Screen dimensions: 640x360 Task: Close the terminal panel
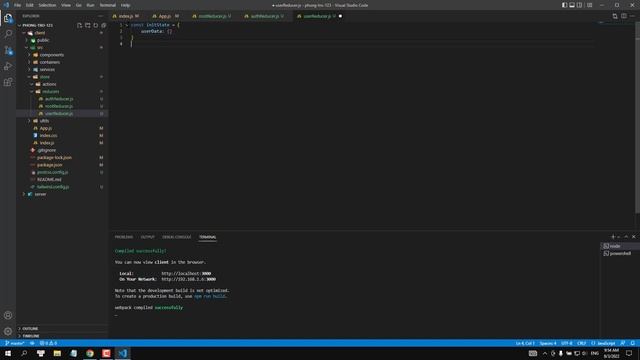coord(633,237)
